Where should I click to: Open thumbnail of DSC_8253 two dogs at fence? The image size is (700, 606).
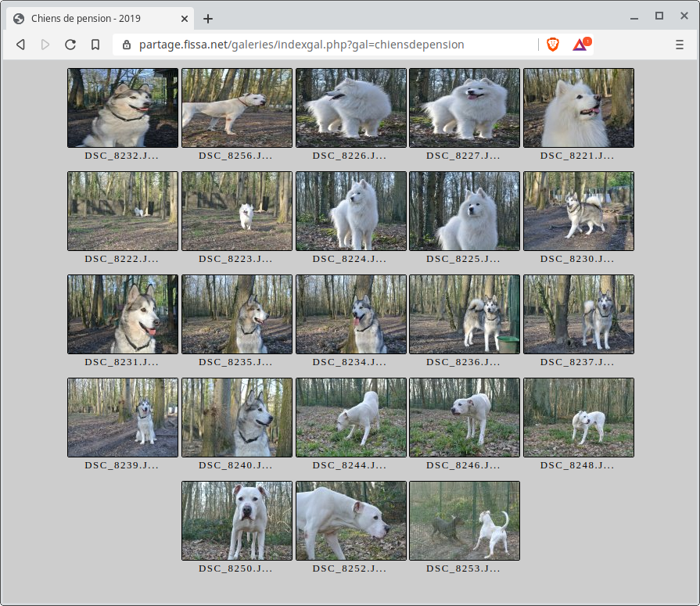click(465, 521)
